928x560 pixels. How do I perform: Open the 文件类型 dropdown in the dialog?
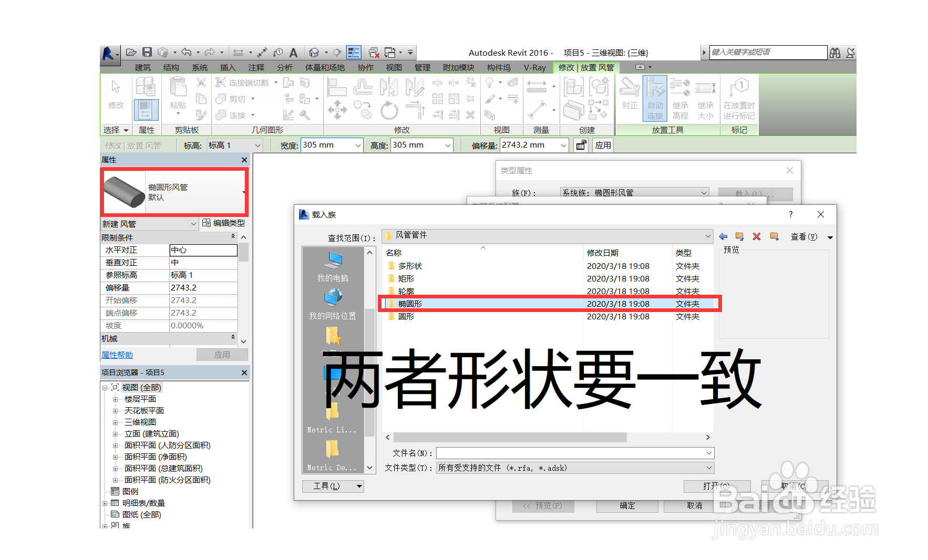(x=709, y=468)
